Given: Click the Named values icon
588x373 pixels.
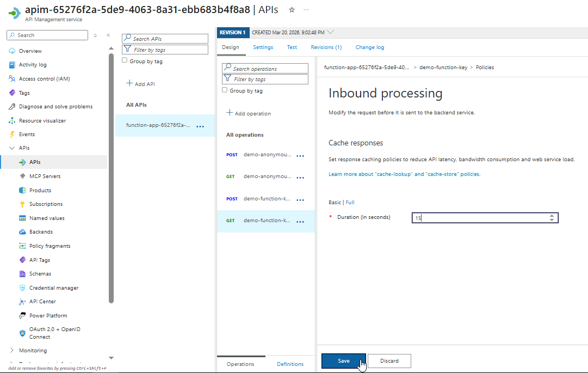Looking at the screenshot, I should pos(22,218).
